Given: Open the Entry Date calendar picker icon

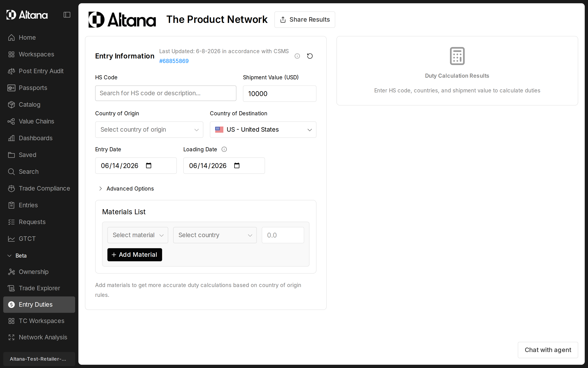Looking at the screenshot, I should coord(148,166).
